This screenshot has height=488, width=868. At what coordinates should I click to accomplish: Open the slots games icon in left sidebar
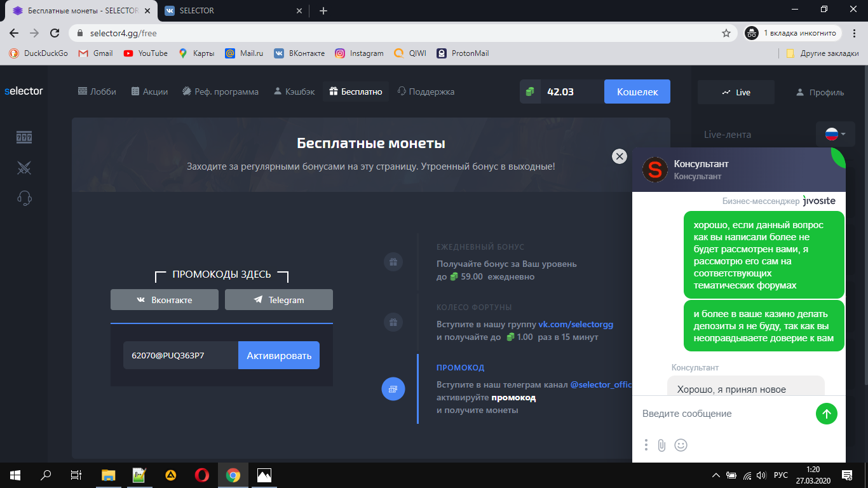pos(24,137)
